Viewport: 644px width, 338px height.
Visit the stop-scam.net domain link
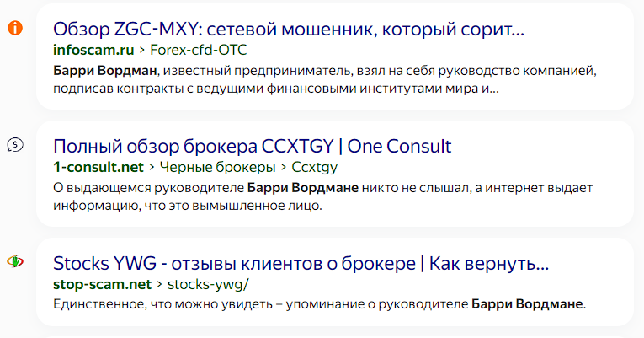102,285
